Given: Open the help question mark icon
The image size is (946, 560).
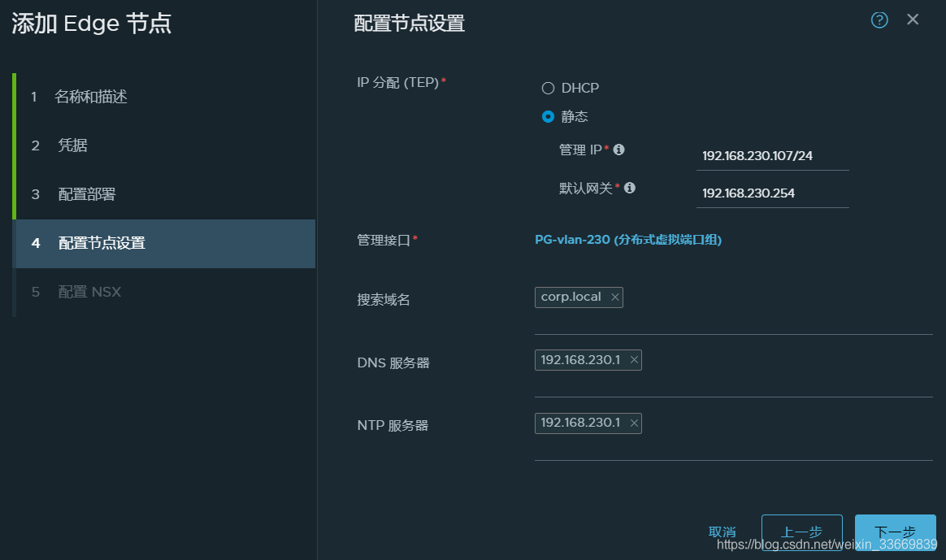Looking at the screenshot, I should pyautogui.click(x=879, y=20).
